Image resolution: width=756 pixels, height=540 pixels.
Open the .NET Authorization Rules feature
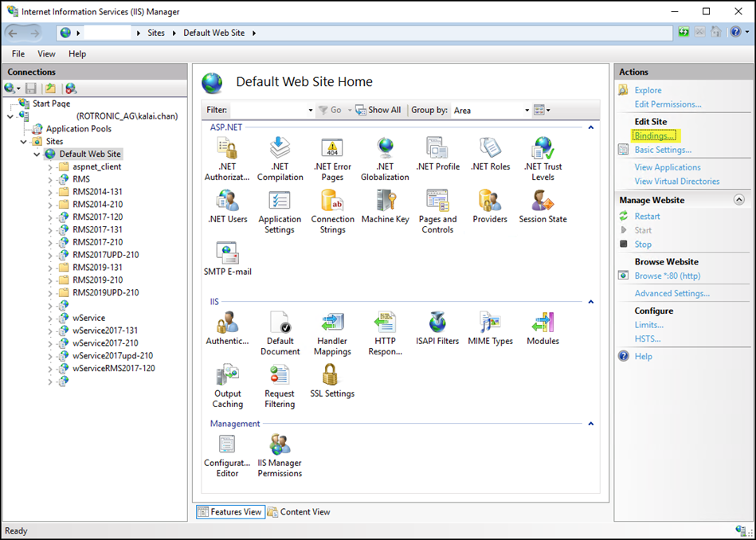click(227, 159)
